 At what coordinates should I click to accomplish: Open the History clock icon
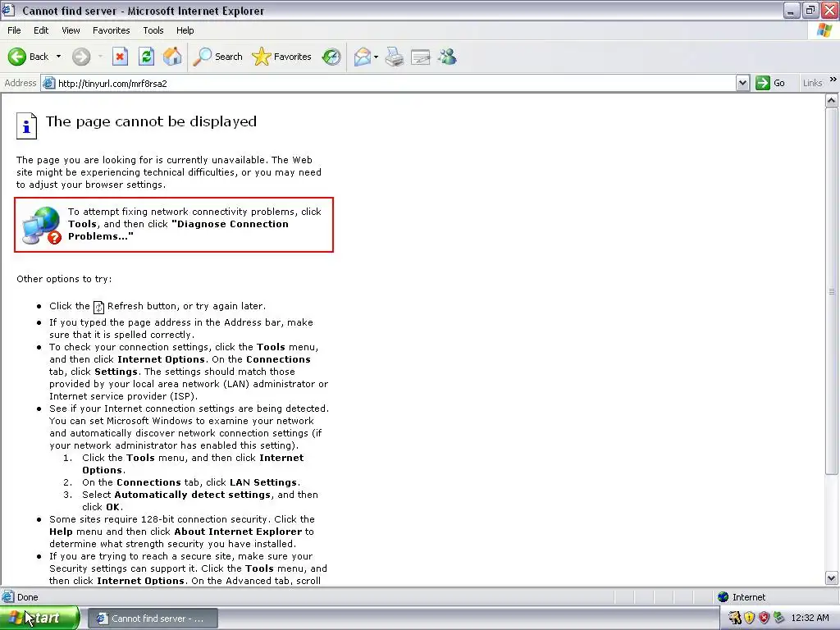click(x=331, y=57)
